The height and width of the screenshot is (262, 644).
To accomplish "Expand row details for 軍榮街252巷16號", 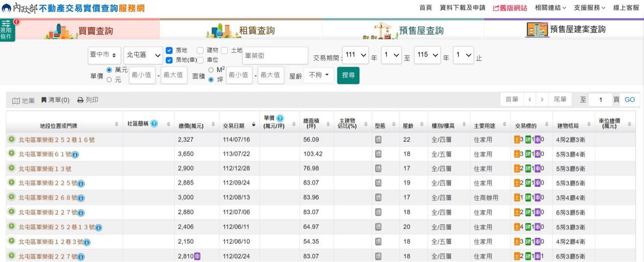I will click(x=11, y=140).
